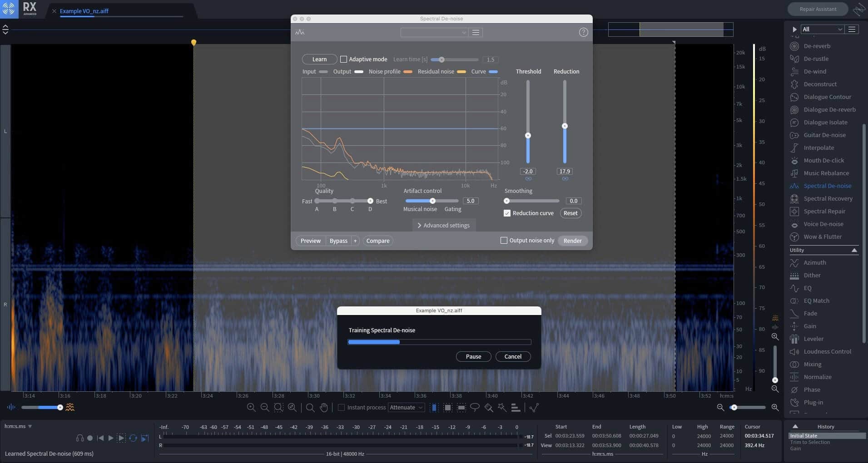
Task: Open the module list view menu
Action: [852, 30]
